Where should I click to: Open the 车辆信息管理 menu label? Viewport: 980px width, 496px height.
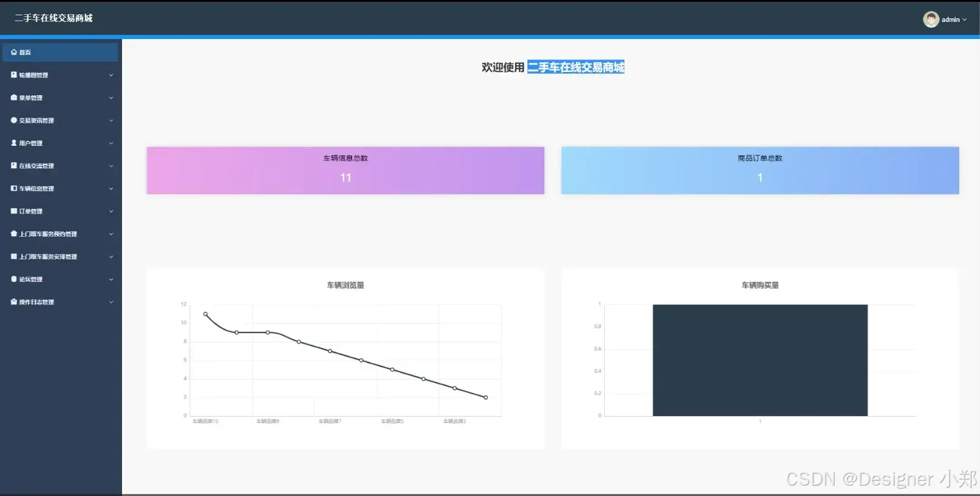(37, 189)
